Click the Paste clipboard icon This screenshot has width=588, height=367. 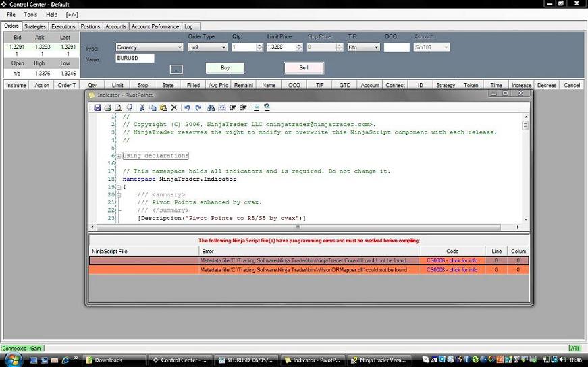163,107
